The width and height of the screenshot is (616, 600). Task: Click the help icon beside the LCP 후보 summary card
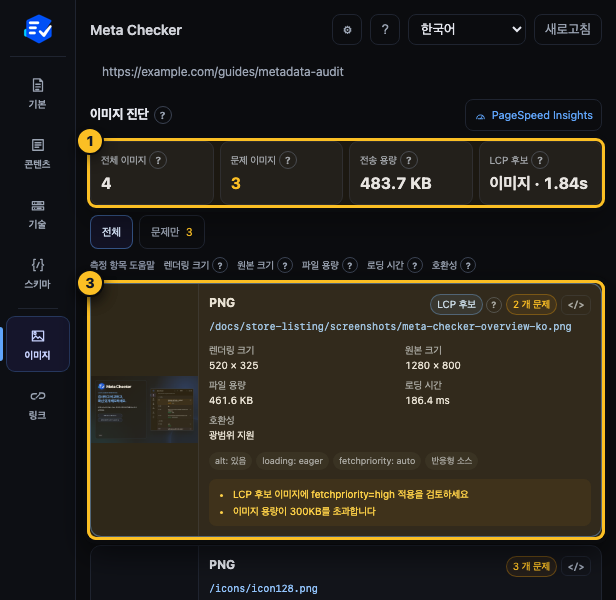pos(540,160)
